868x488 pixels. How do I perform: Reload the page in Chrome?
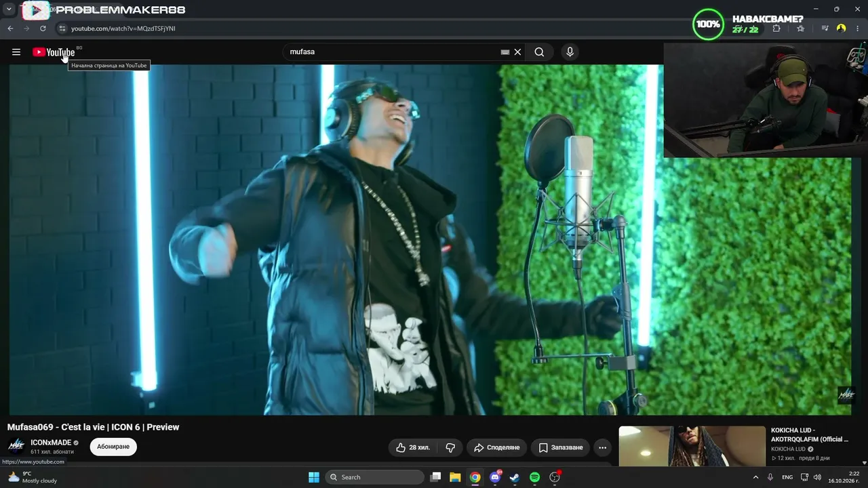43,28
